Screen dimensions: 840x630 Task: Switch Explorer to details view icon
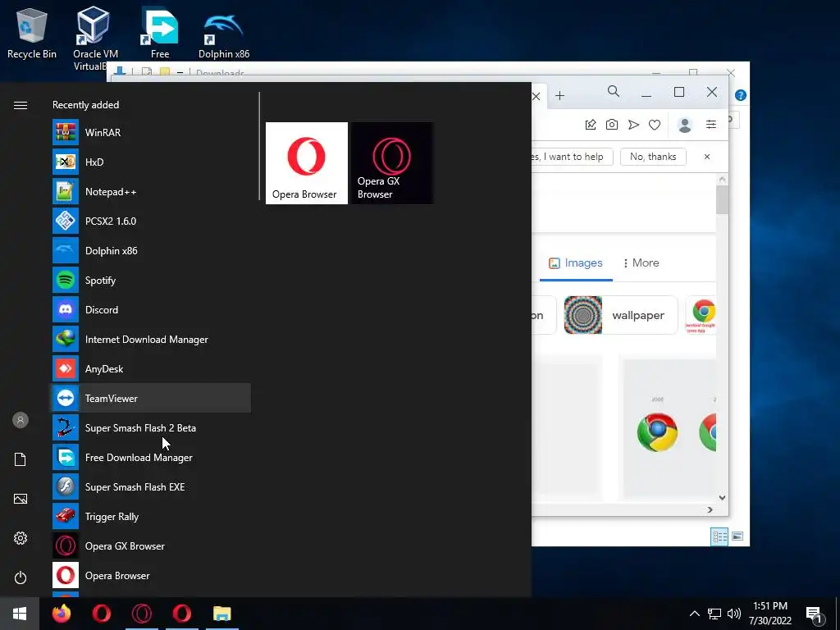(719, 536)
